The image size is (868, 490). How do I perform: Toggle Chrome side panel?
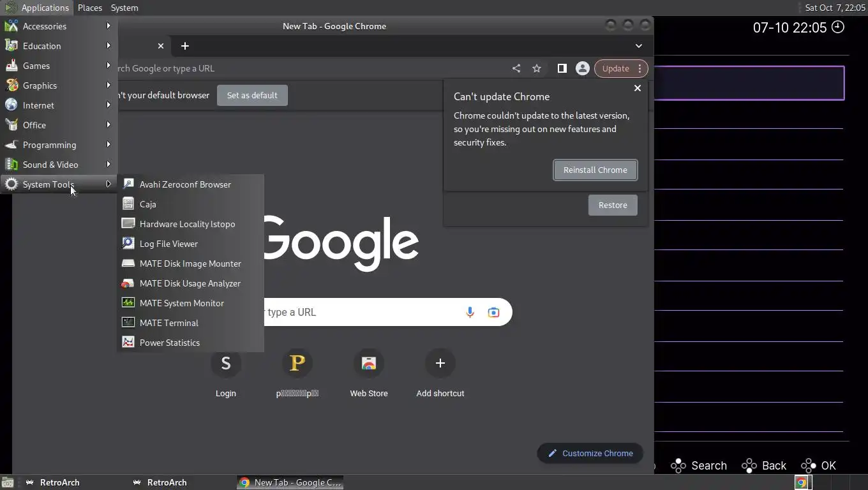[562, 68]
